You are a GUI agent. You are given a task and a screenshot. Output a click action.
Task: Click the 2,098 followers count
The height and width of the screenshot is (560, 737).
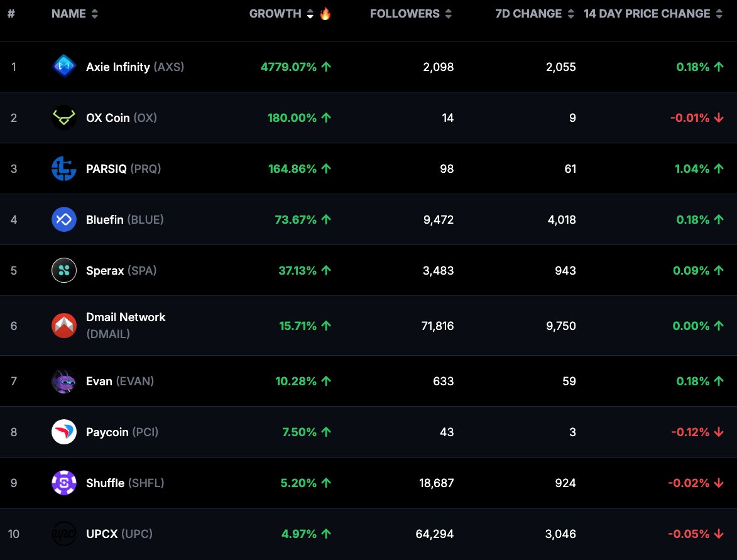coord(438,67)
